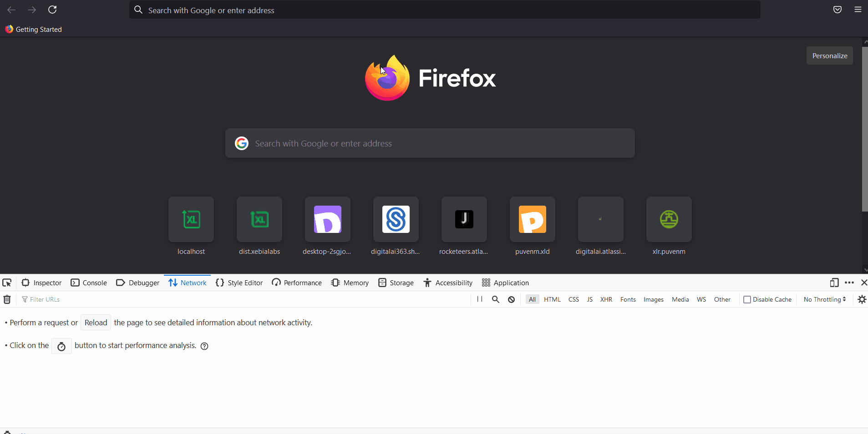
Task: Click the Personalize button
Action: [830, 56]
